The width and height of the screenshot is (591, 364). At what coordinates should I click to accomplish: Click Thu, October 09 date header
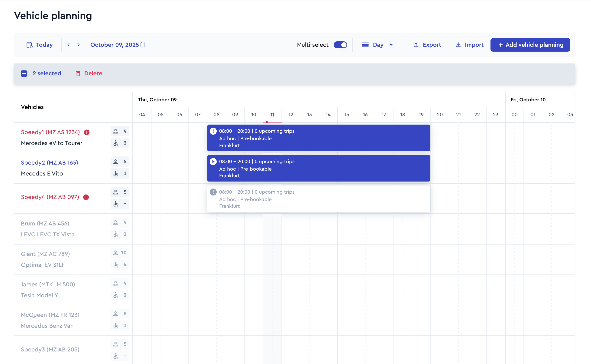157,100
